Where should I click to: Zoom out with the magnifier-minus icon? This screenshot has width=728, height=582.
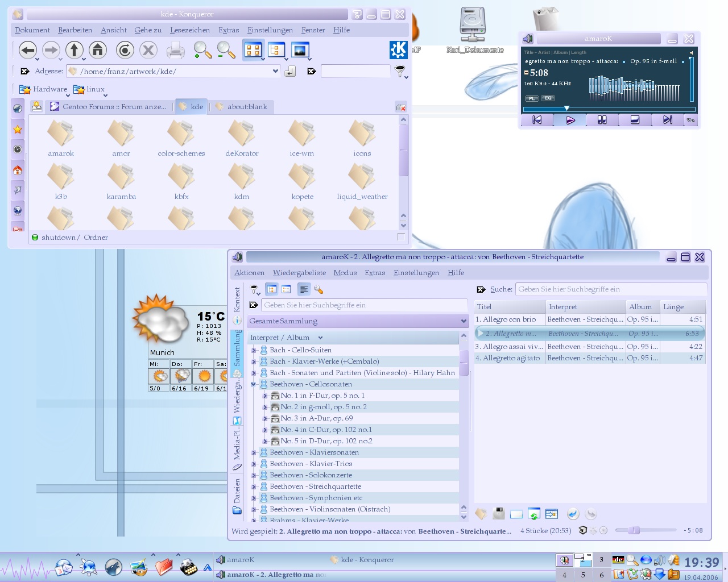point(226,51)
